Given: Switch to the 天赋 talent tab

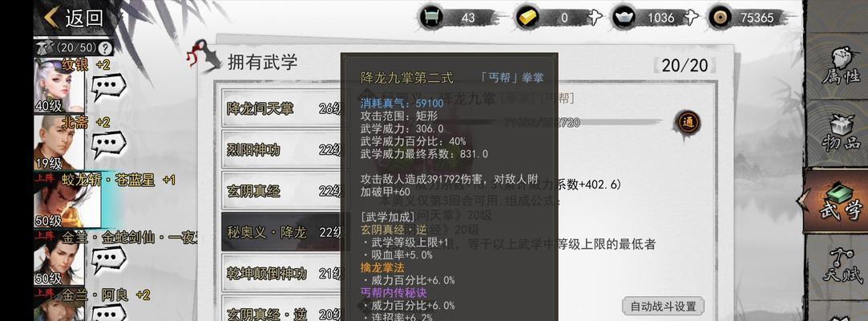Looking at the screenshot, I should point(840,267).
